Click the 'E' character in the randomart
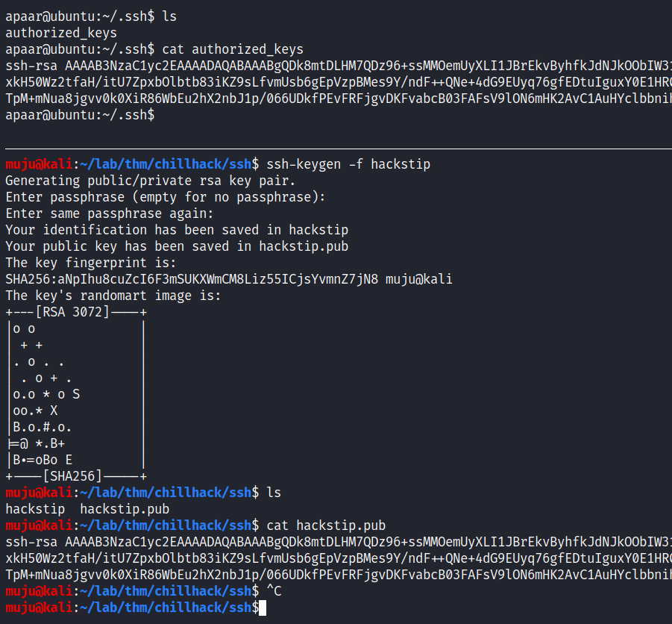 point(69,461)
